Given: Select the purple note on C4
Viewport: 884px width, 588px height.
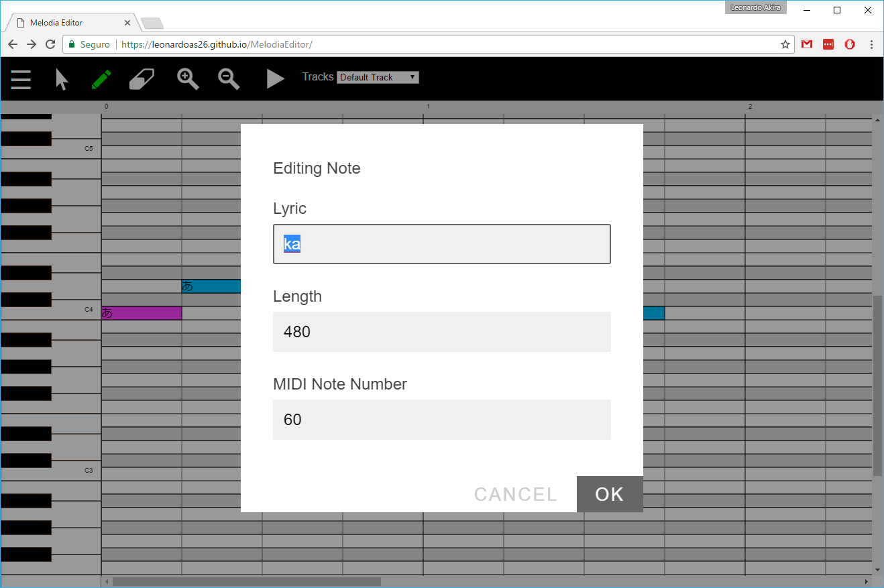Looking at the screenshot, I should click(142, 313).
